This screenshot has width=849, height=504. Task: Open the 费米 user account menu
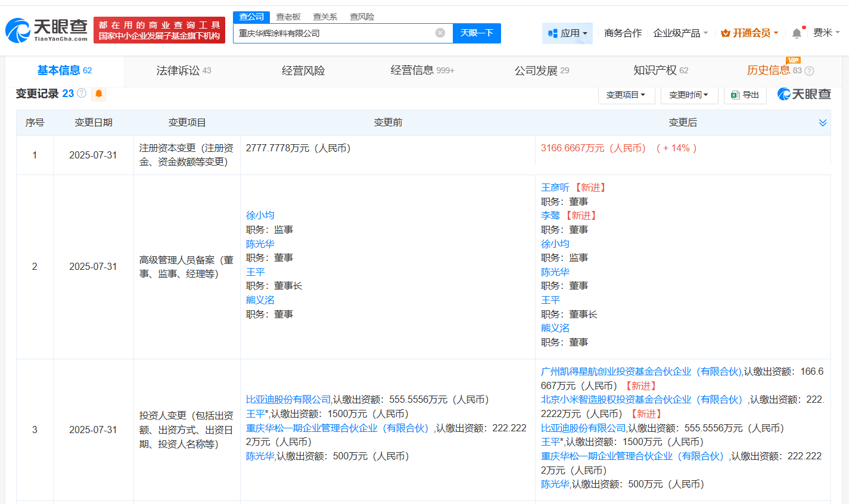826,33
